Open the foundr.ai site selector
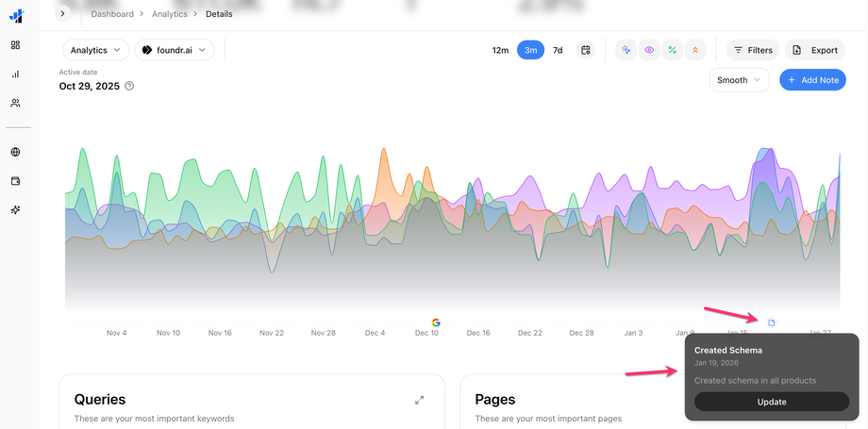Image resolution: width=868 pixels, height=429 pixels. [x=175, y=50]
